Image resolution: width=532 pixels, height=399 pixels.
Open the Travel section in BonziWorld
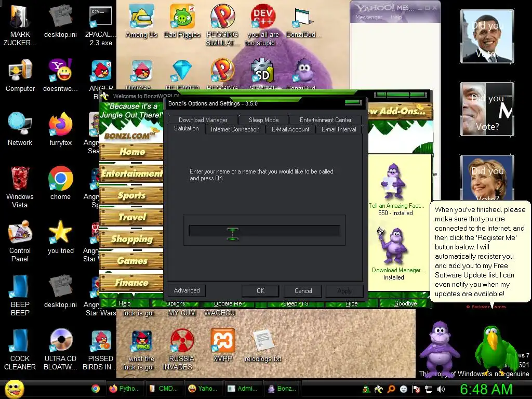(x=131, y=217)
